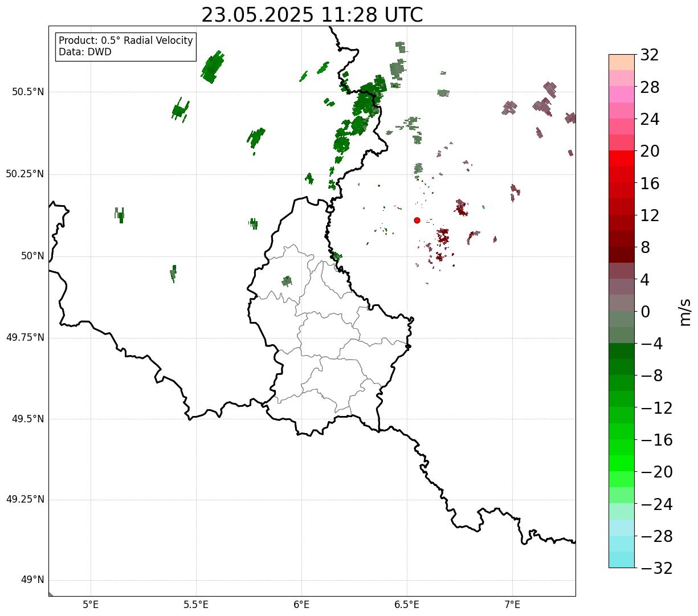Click the colorbar value 8
The height and width of the screenshot is (616, 698).
click(x=646, y=248)
